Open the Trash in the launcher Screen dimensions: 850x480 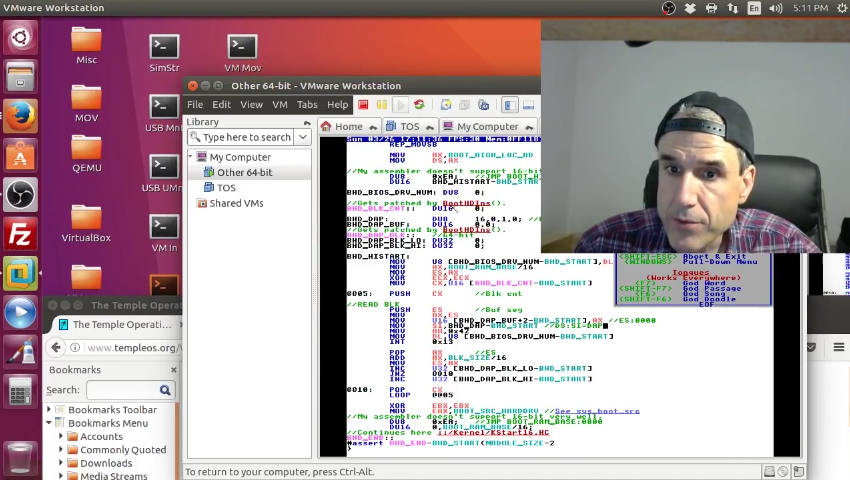tap(21, 458)
